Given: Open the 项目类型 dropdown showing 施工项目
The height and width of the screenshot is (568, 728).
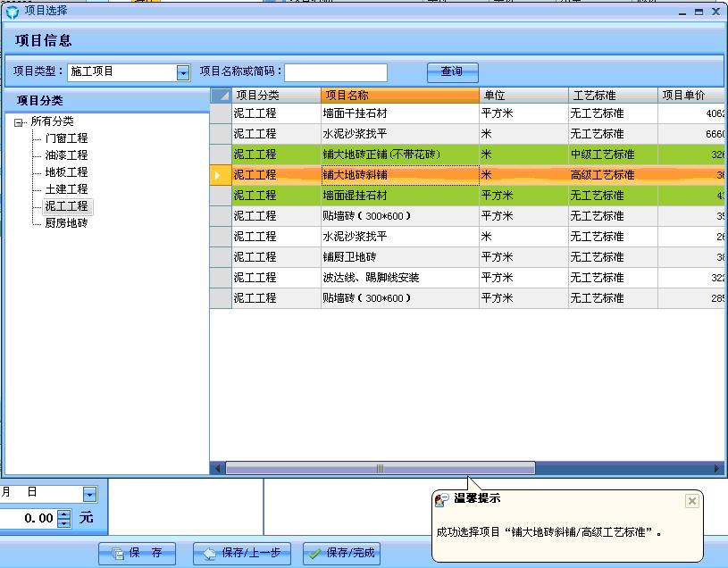Looking at the screenshot, I should (183, 72).
